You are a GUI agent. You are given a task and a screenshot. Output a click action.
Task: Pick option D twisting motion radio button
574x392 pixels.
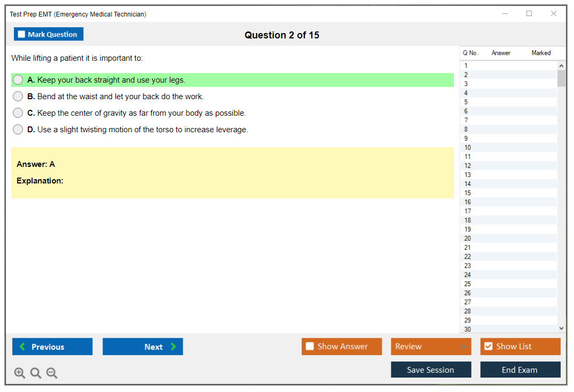(18, 130)
